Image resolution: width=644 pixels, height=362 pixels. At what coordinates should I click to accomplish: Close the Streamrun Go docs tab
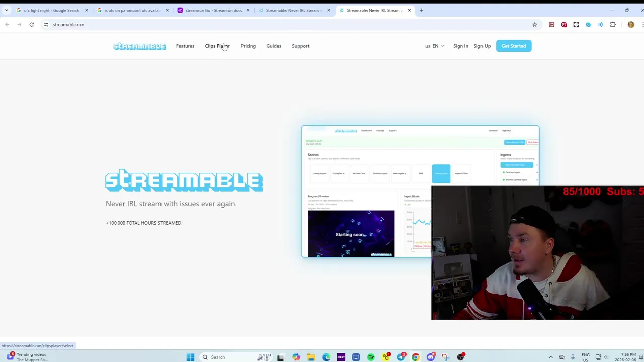click(248, 10)
